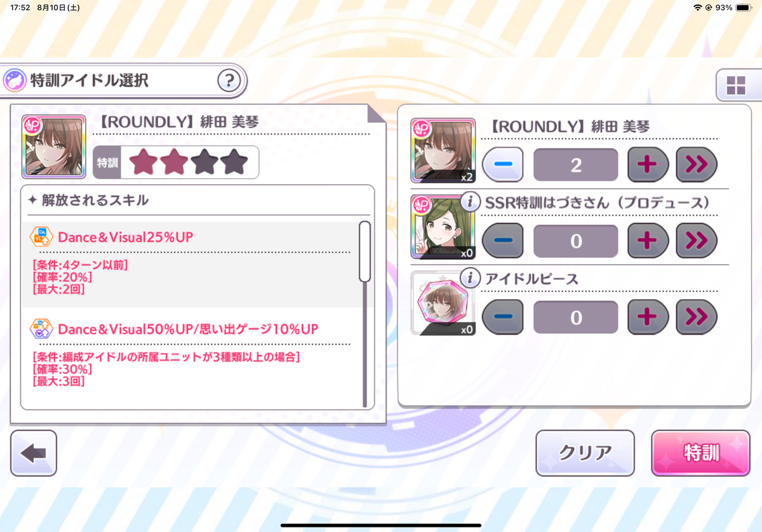Image resolution: width=762 pixels, height=532 pixels.
Task: Decrease アイドルピース quantity with minus
Action: coord(503,317)
